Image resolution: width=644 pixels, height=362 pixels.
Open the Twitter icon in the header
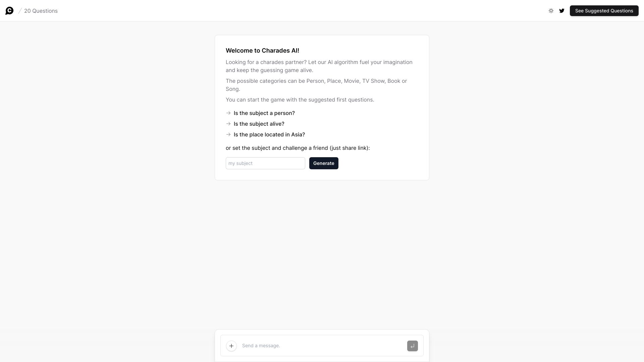pyautogui.click(x=562, y=10)
